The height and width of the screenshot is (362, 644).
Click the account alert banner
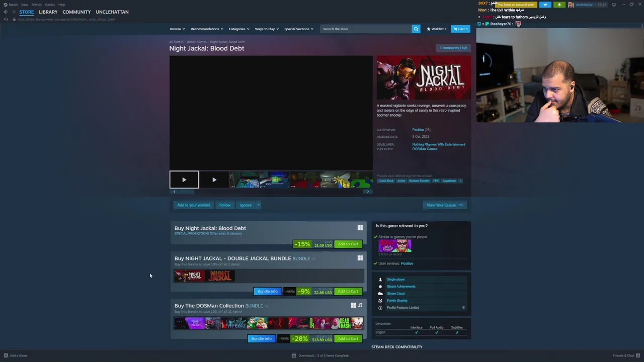pyautogui.click(x=516, y=5)
